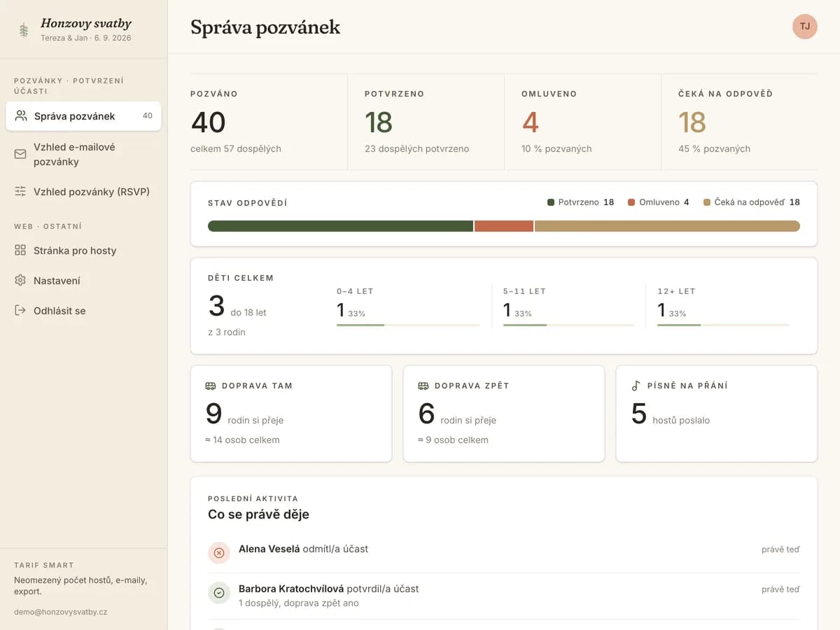Click the Honzovy svatby tree logo icon
This screenshot has width=840, height=630.
point(24,30)
